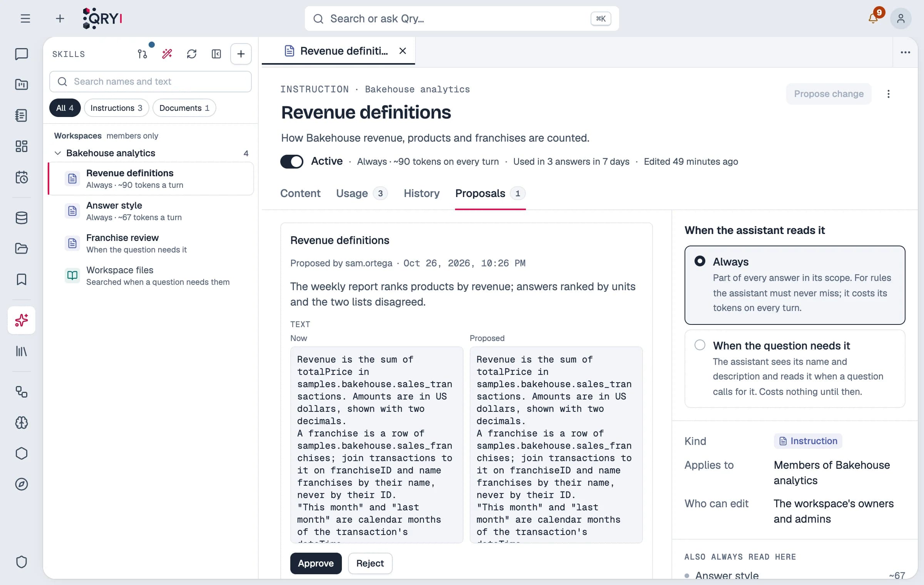Screen dimensions: 924x585
Task: Toggle the Active switch off
Action: (x=292, y=162)
